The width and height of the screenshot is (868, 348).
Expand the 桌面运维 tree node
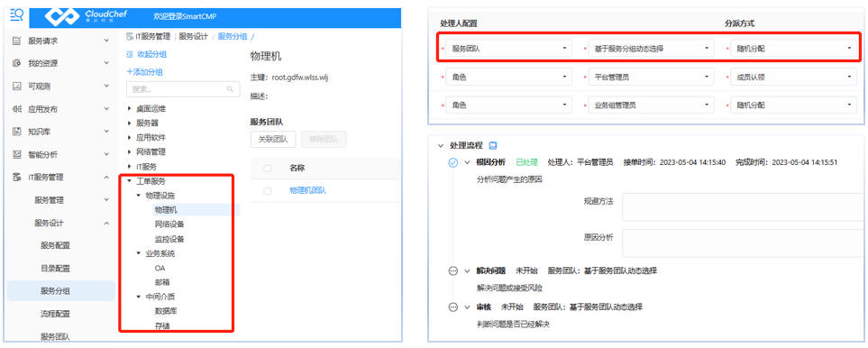(130, 108)
